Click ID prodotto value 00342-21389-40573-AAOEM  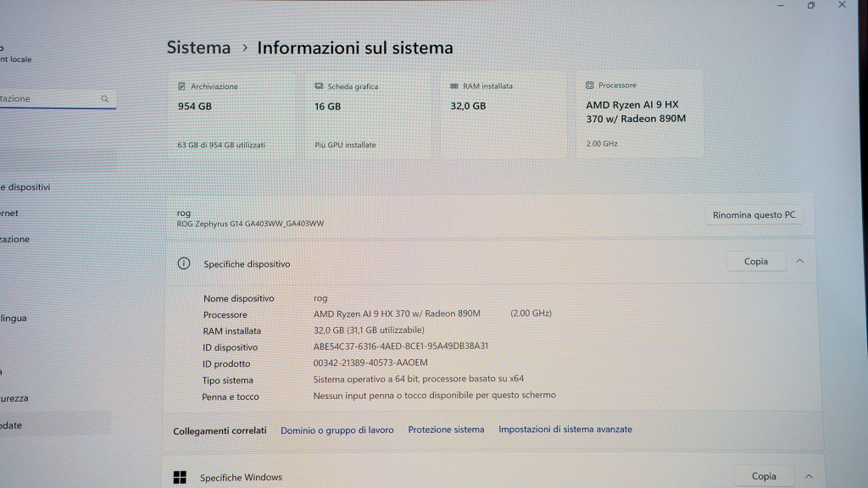[x=370, y=363]
